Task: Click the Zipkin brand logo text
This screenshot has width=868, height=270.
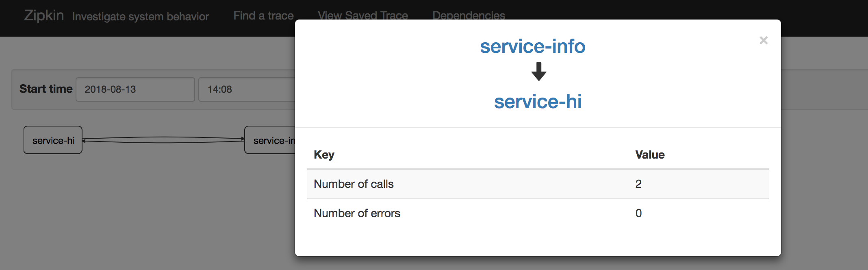Action: [44, 15]
